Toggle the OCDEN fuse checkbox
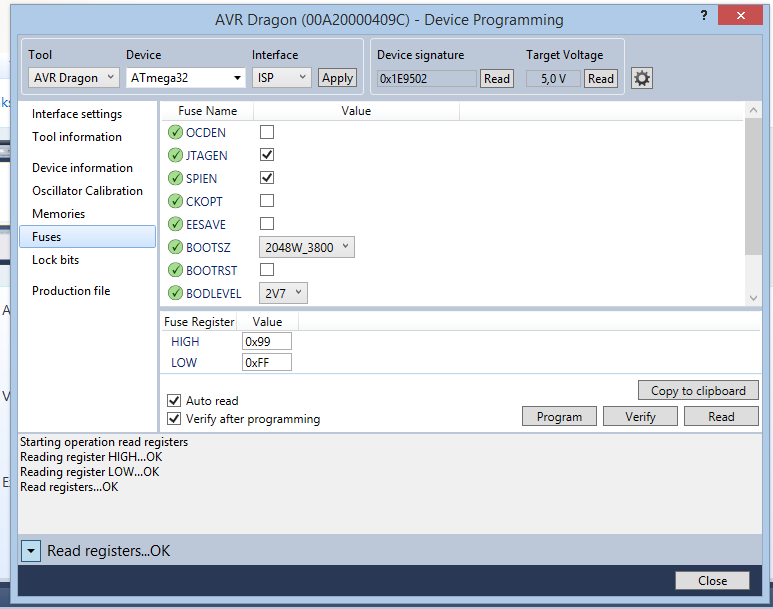The height and width of the screenshot is (609, 773). click(267, 132)
